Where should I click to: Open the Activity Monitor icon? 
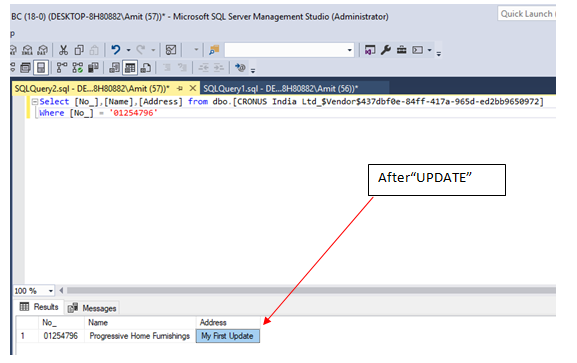pos(171,50)
